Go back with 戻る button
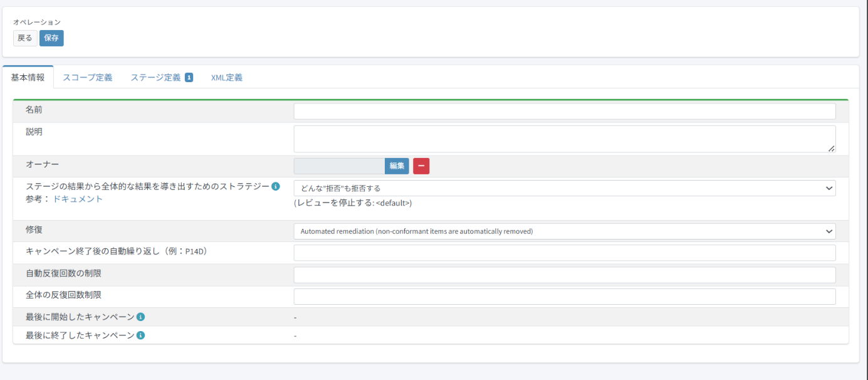 point(25,38)
